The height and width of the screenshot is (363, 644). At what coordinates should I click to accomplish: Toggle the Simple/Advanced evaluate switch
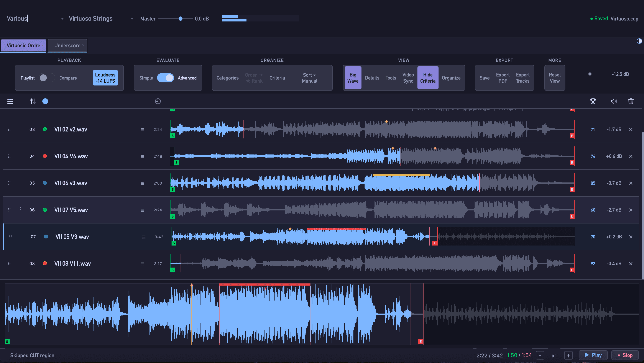(165, 78)
